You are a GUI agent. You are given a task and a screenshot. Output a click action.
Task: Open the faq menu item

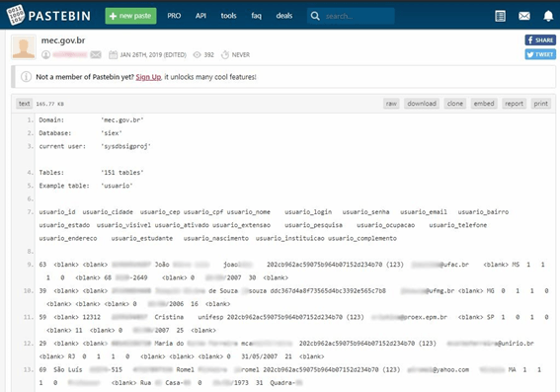point(256,16)
